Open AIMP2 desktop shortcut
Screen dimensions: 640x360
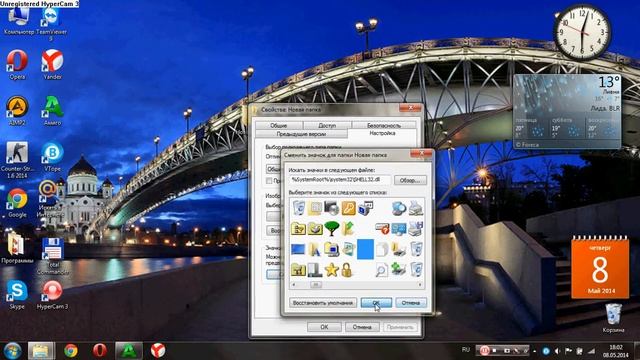coord(17,110)
